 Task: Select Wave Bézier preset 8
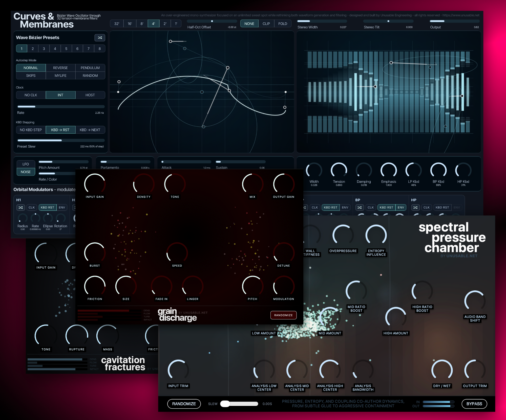click(100, 49)
